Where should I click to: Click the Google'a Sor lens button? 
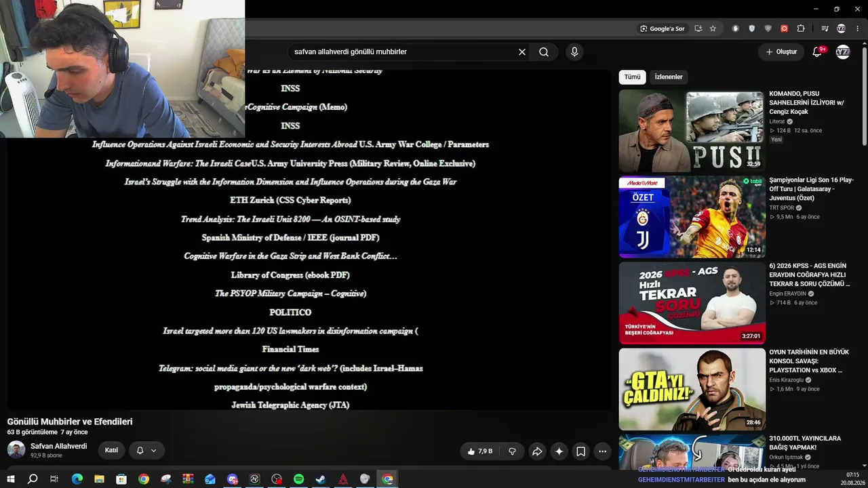(663, 28)
